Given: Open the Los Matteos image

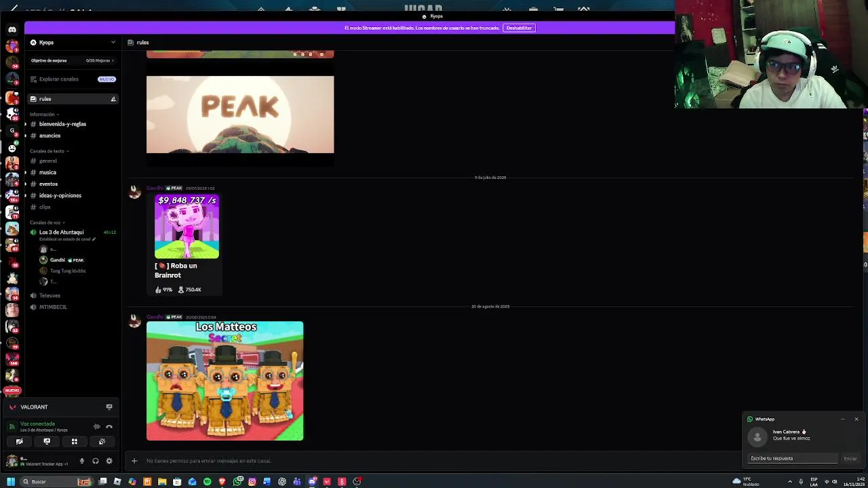Looking at the screenshot, I should (x=225, y=381).
